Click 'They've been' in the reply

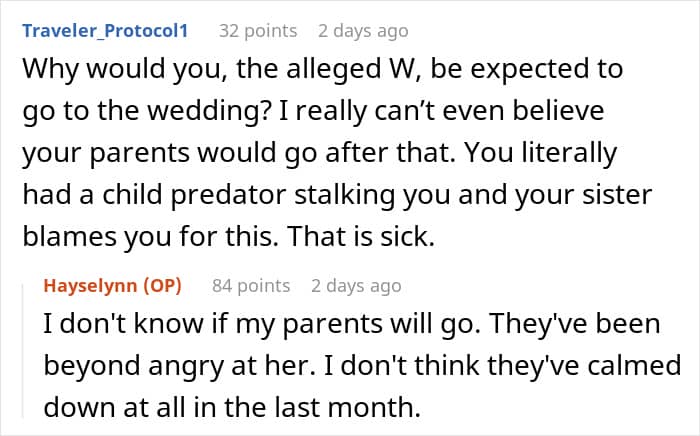(x=575, y=324)
